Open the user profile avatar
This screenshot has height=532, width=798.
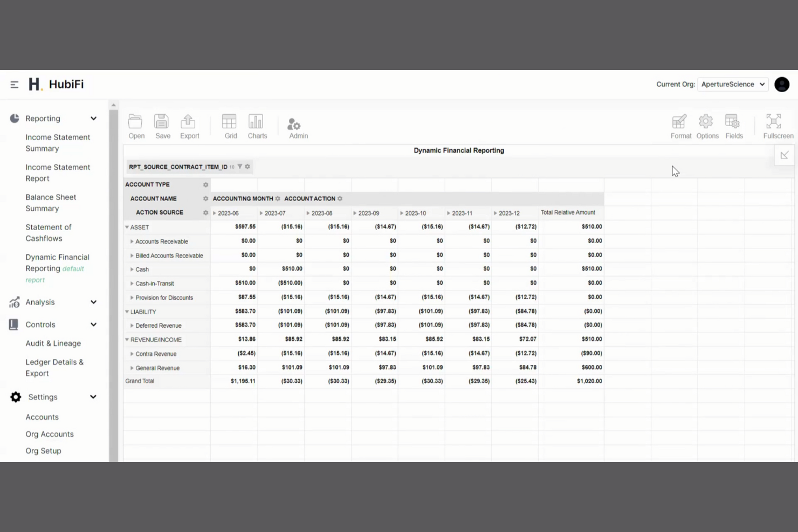click(x=782, y=85)
